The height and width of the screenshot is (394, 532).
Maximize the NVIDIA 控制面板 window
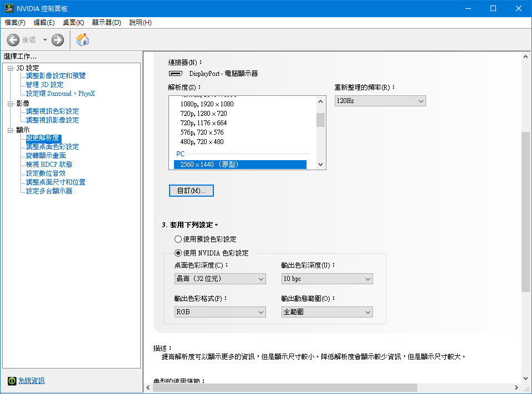(493, 8)
